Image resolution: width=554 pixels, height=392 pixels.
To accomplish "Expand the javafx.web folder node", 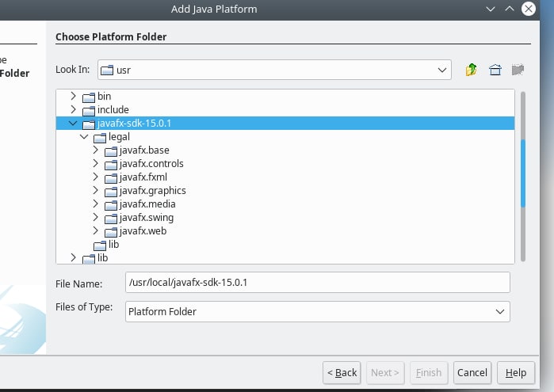I will pyautogui.click(x=95, y=230).
